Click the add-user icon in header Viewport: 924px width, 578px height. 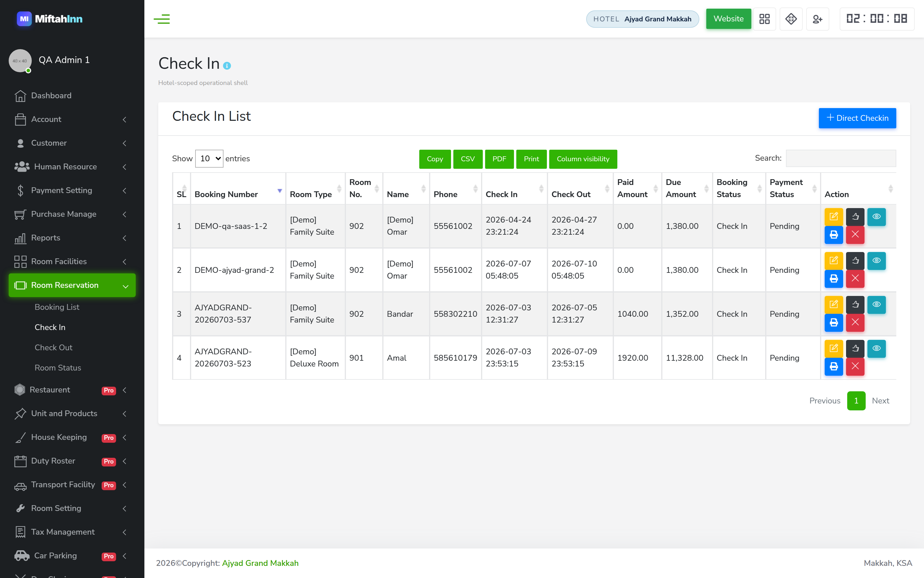817,19
